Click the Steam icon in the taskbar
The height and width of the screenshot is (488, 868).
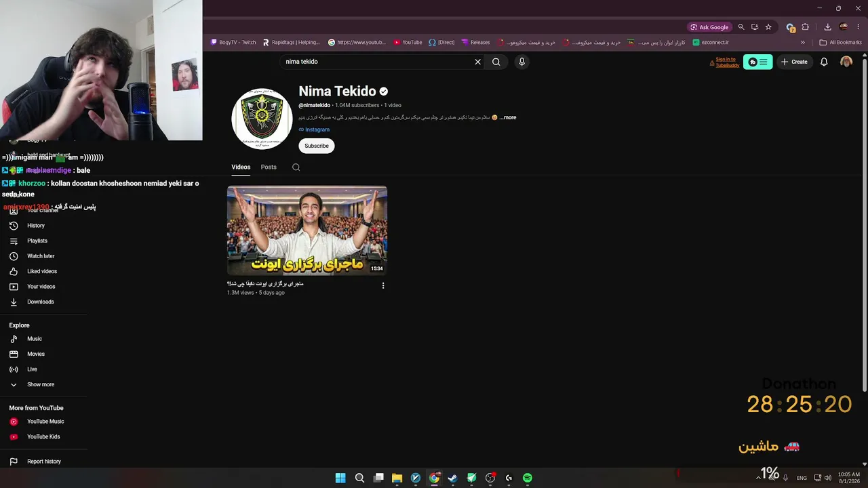(452, 478)
